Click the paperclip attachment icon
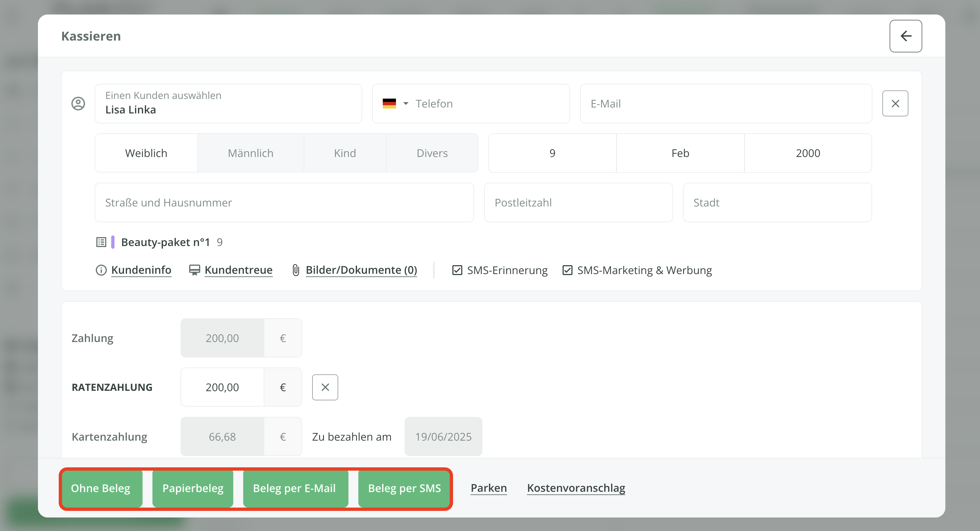The height and width of the screenshot is (531, 980). point(296,270)
